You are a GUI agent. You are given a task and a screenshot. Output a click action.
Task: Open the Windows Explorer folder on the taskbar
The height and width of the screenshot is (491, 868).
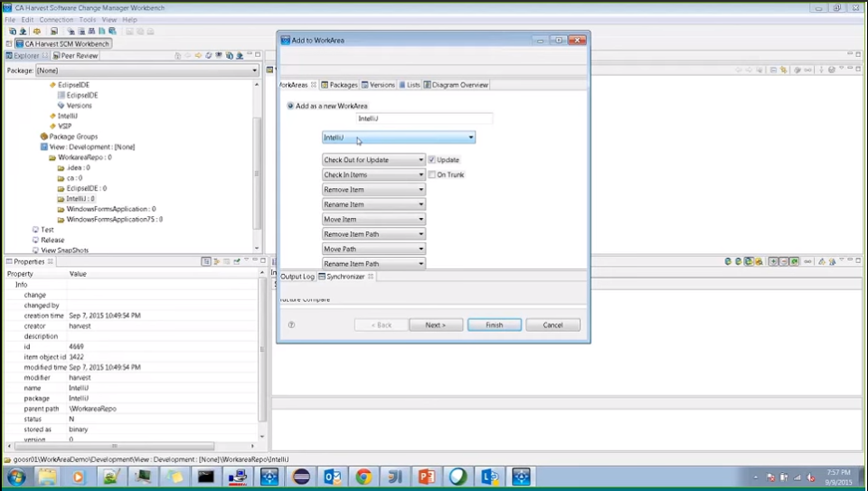click(47, 477)
